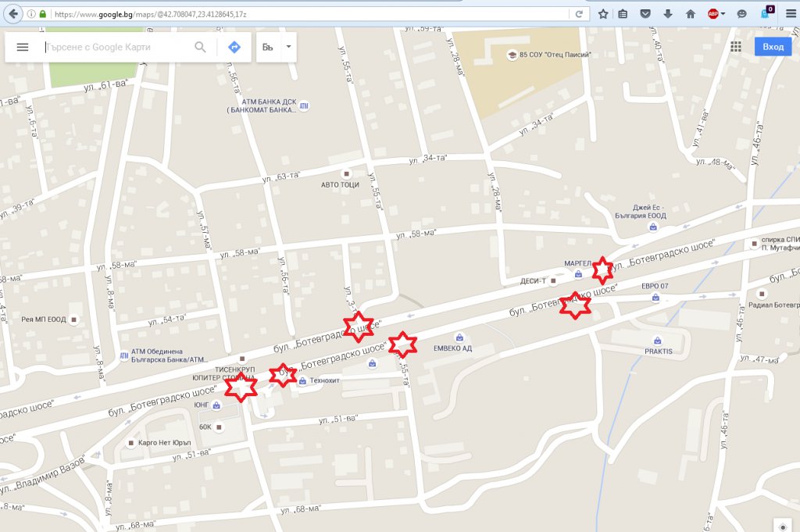
Task: Click the ул. „39-та" street label
Action: (x=17, y=209)
